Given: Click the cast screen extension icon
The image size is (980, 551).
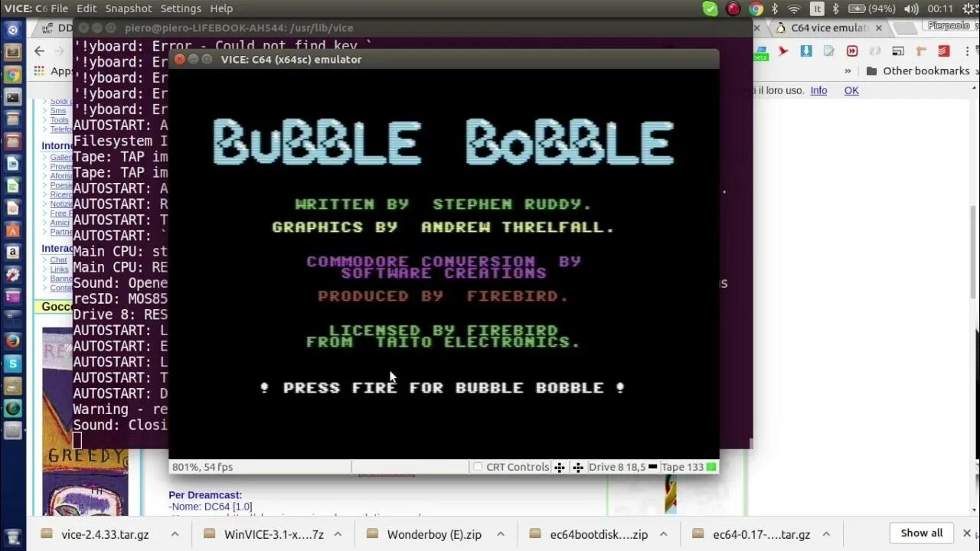Looking at the screenshot, I should 898,51.
